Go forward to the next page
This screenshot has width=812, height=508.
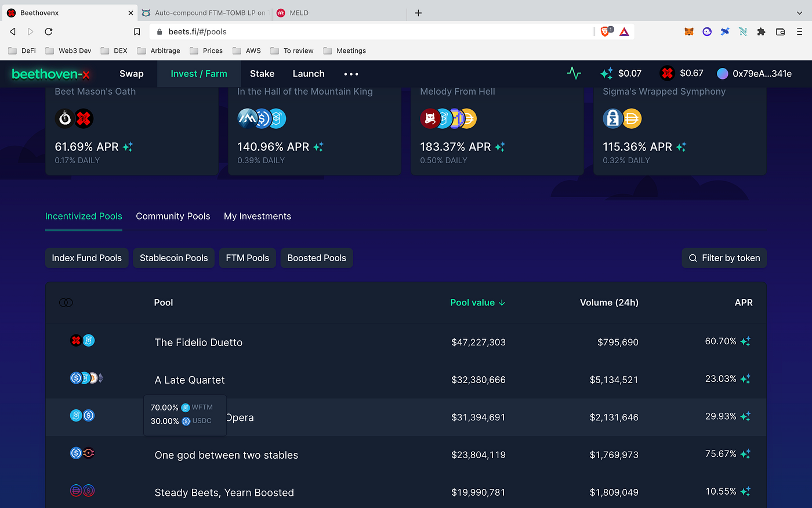pos(31,31)
